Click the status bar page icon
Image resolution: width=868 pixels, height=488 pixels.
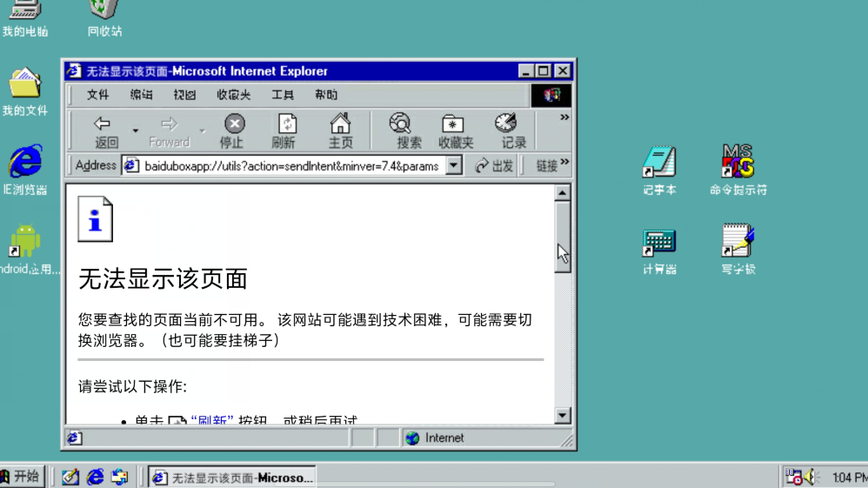[75, 438]
